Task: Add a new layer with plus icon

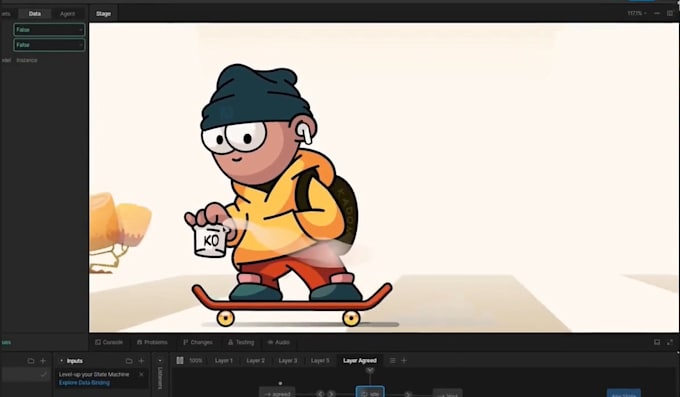Action: (x=404, y=361)
